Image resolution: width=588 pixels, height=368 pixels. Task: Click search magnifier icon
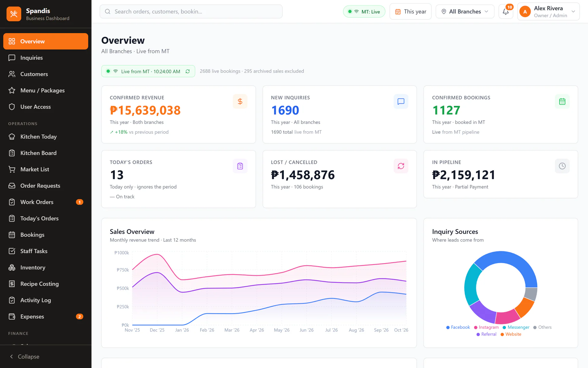point(107,12)
